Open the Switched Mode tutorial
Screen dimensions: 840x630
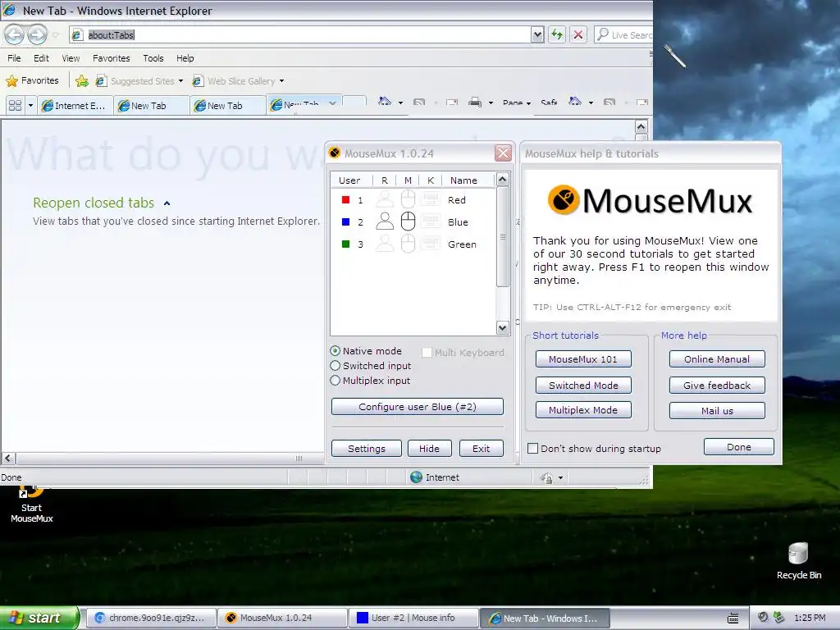(x=583, y=386)
